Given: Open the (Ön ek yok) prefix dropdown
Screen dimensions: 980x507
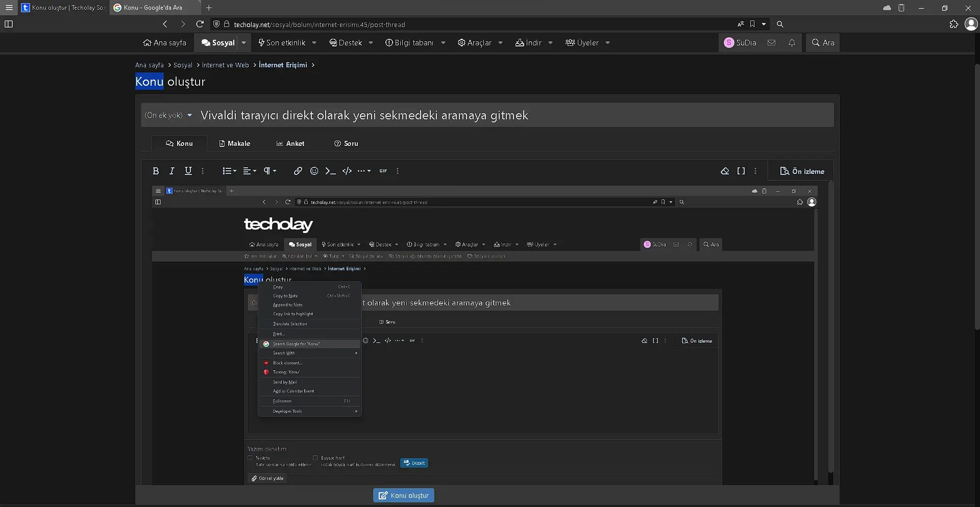Looking at the screenshot, I should pos(168,115).
